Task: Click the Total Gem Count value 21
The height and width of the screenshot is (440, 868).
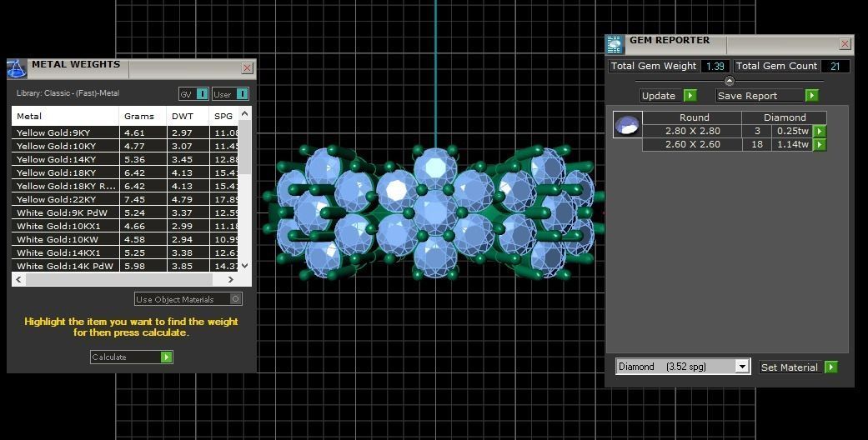Action: (835, 66)
